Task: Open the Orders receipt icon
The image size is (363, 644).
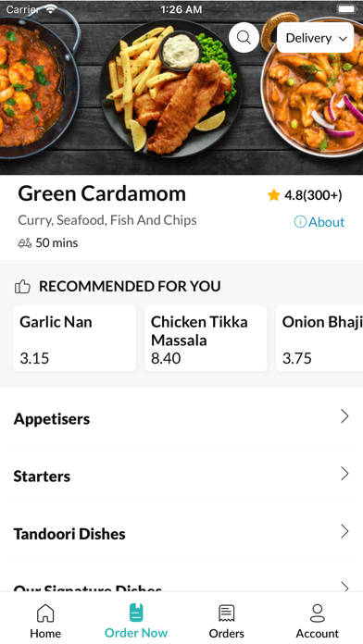Action: pyautogui.click(x=227, y=613)
